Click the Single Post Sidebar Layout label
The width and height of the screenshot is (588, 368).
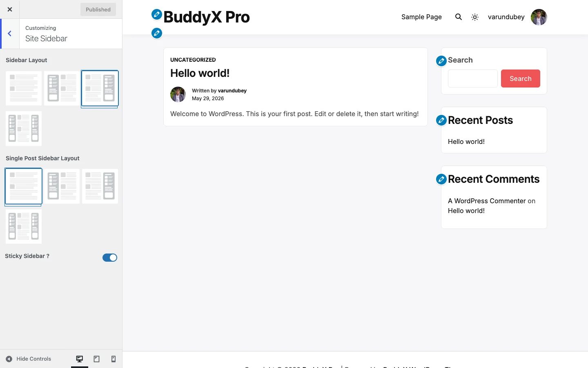click(x=42, y=158)
